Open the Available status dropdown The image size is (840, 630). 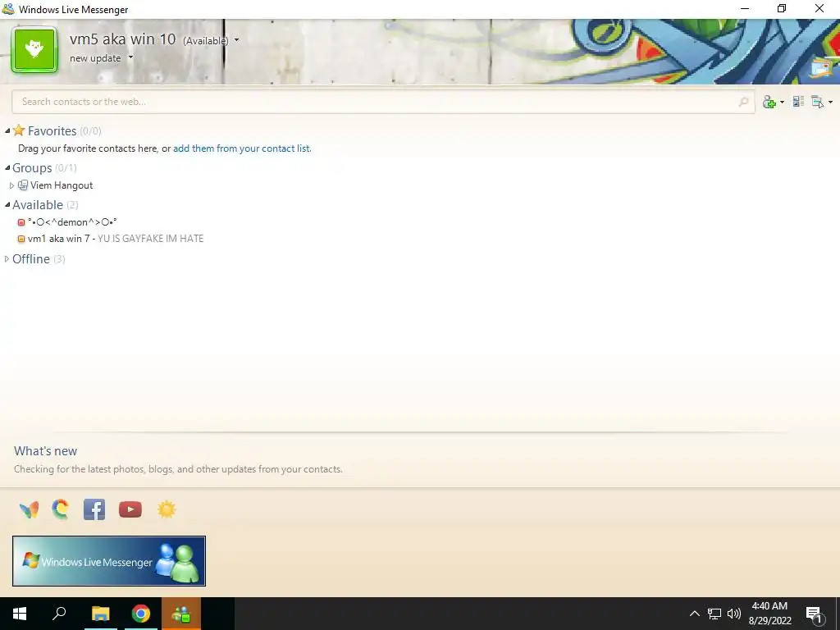point(236,40)
